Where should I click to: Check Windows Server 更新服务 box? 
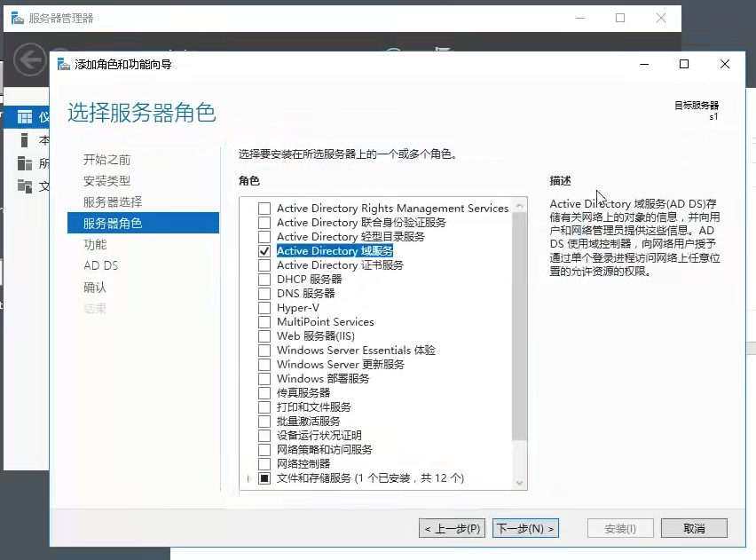(264, 365)
